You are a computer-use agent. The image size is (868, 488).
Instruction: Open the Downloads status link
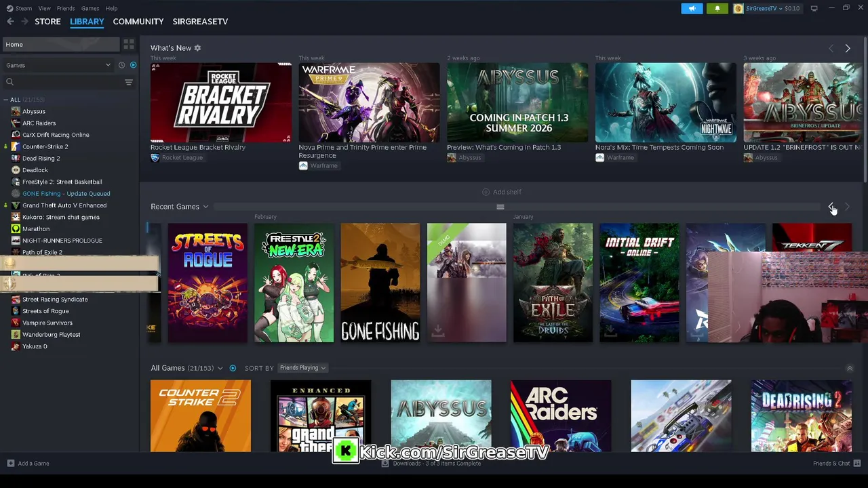click(x=431, y=464)
